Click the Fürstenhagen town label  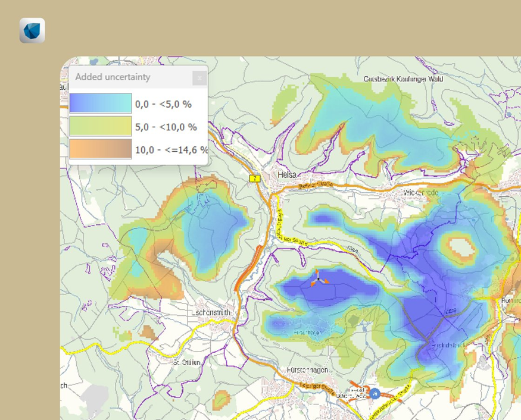[x=308, y=371]
